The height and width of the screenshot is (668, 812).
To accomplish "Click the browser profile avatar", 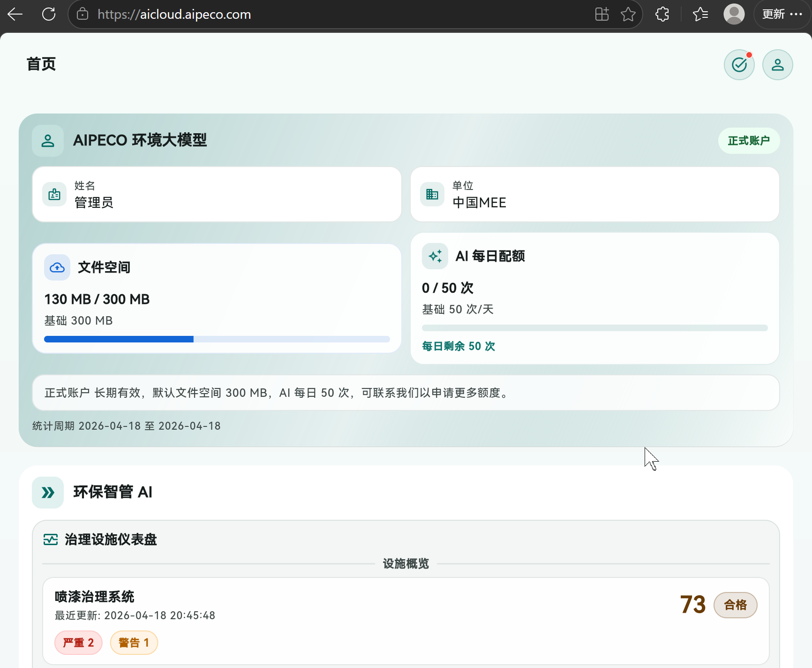I will click(734, 15).
